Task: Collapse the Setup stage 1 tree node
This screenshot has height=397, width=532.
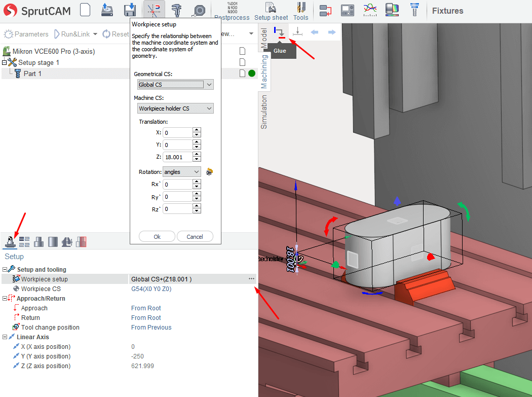Action: (5, 62)
